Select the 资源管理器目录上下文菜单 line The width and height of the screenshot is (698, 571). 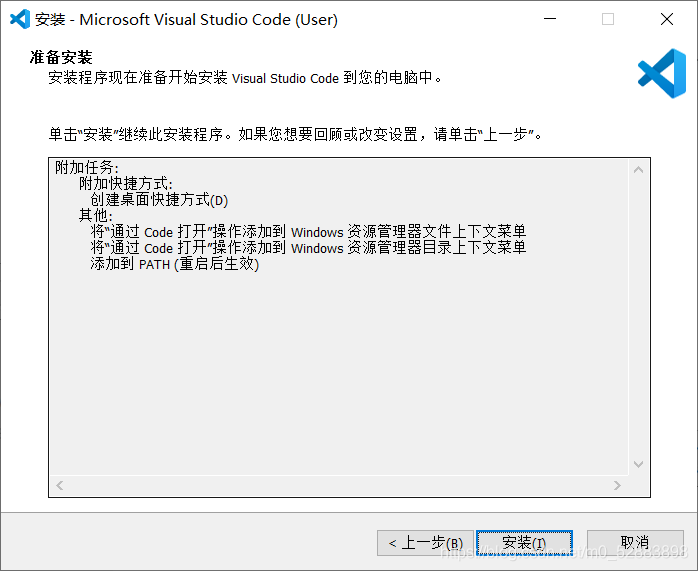click(308, 247)
